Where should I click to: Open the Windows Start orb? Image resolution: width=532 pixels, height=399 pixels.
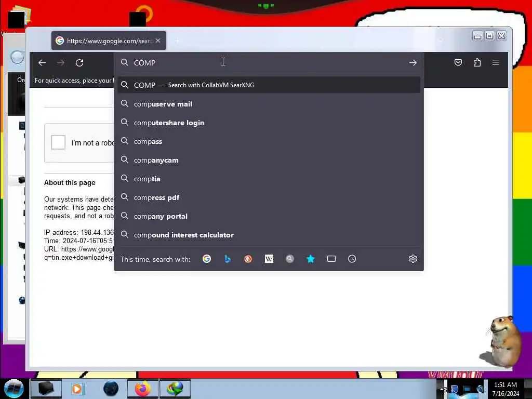click(x=14, y=389)
